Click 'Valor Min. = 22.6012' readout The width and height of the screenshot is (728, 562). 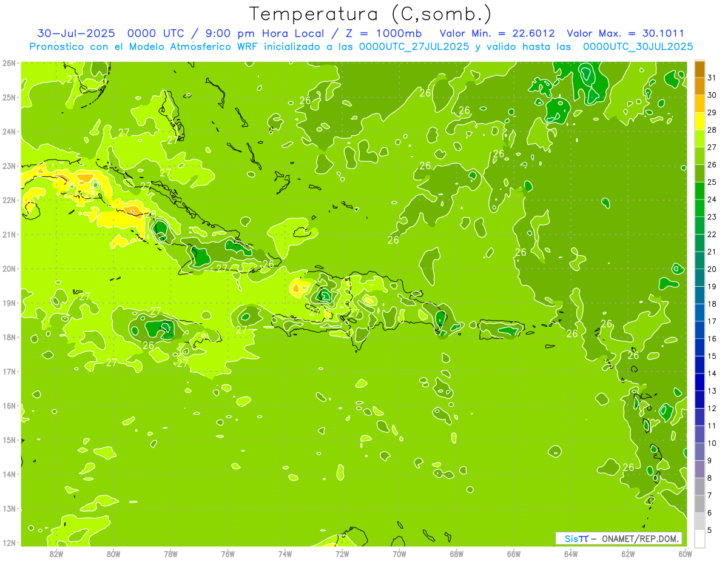[x=497, y=33]
